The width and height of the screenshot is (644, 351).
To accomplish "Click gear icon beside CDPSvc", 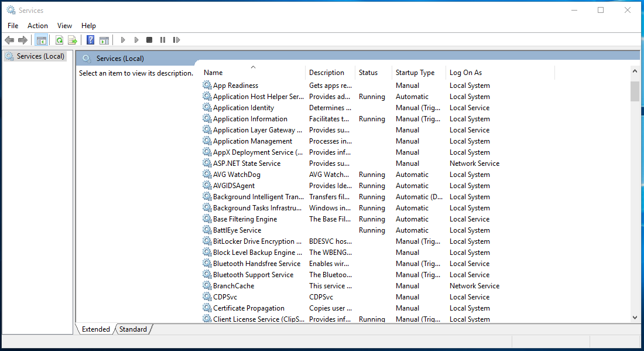I will pos(207,297).
